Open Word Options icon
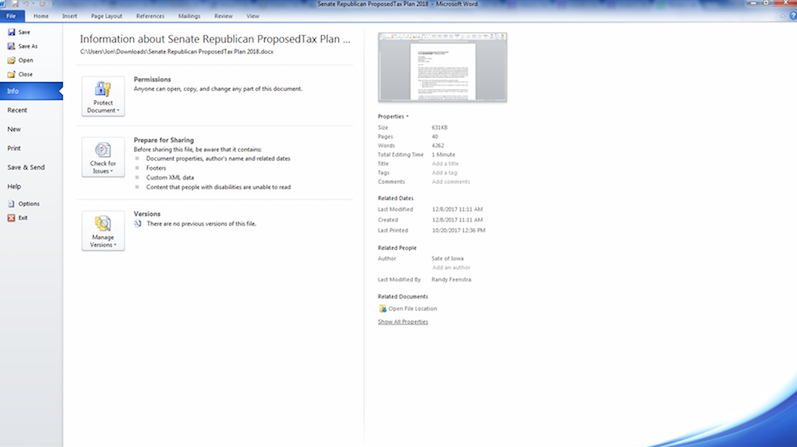Viewport: 797px width, 447px height. [11, 203]
